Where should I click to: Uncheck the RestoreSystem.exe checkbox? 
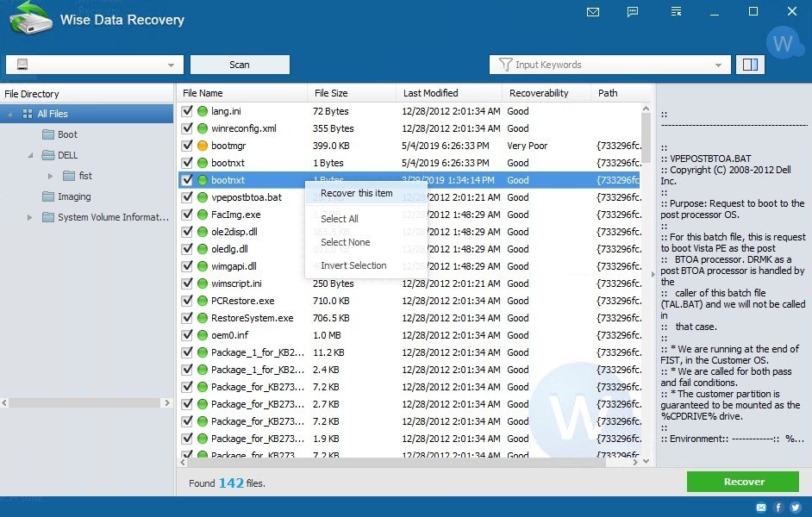tap(187, 318)
